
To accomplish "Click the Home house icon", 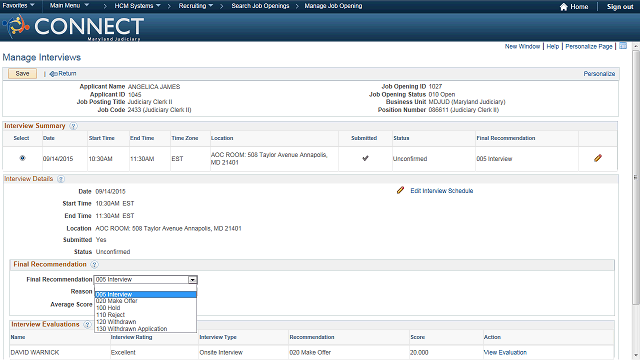I will (x=564, y=7).
